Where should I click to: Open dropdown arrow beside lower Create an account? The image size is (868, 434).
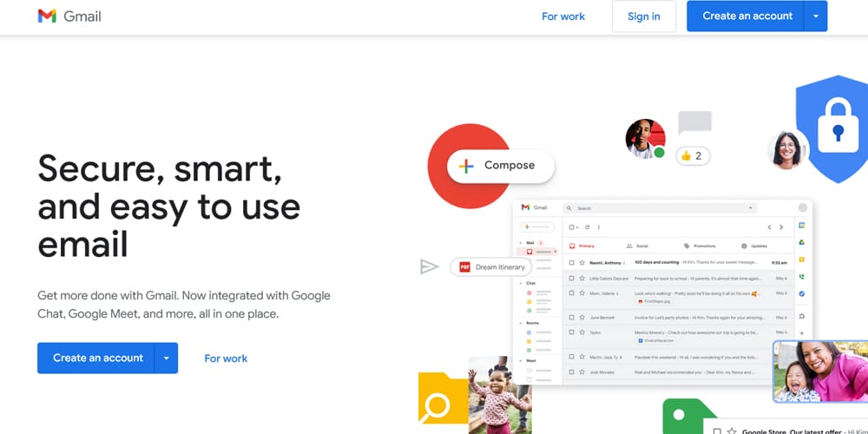point(166,358)
